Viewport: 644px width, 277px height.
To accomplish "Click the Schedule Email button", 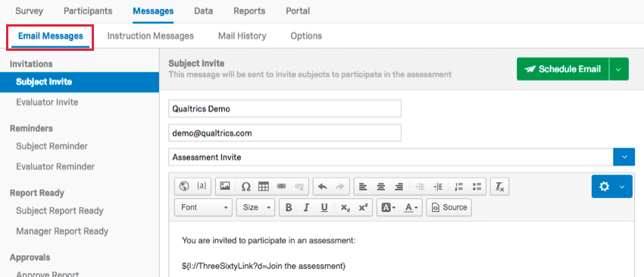I will click(x=563, y=69).
